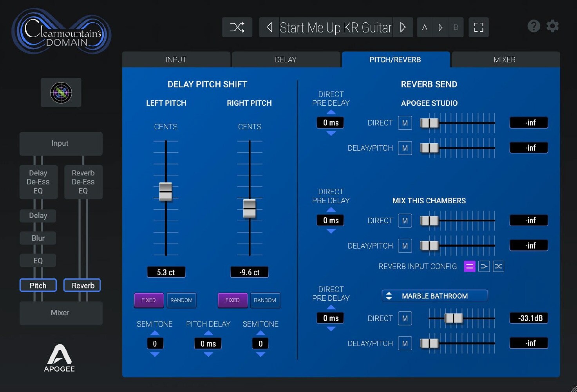Set right pitch to RANDOM mode
Viewport: 577px width, 392px height.
pyautogui.click(x=265, y=300)
